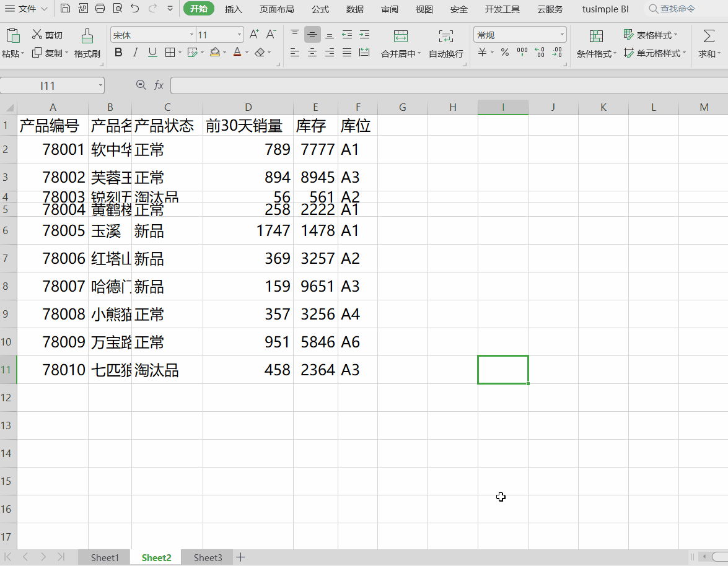The width and height of the screenshot is (728, 566).
Task: Center text horizontally icon
Action: 312,53
